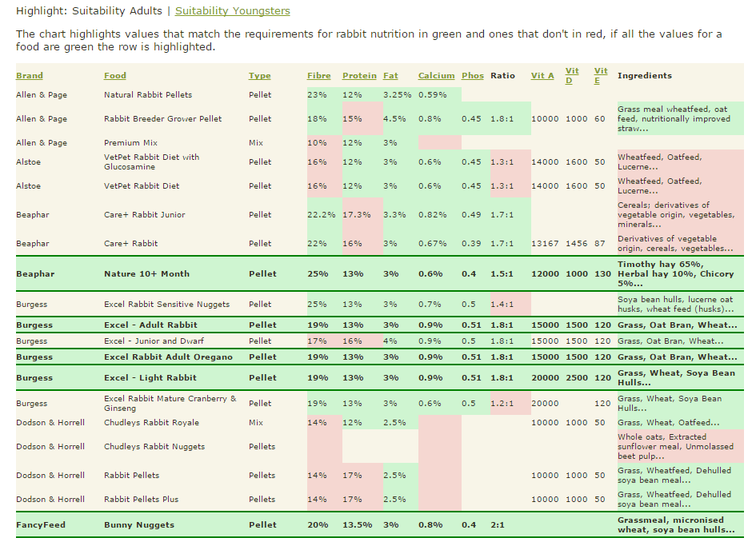Image resolution: width=756 pixels, height=538 pixels.
Task: Click the 'Mix' type for Premium Mix row
Action: pyautogui.click(x=255, y=143)
